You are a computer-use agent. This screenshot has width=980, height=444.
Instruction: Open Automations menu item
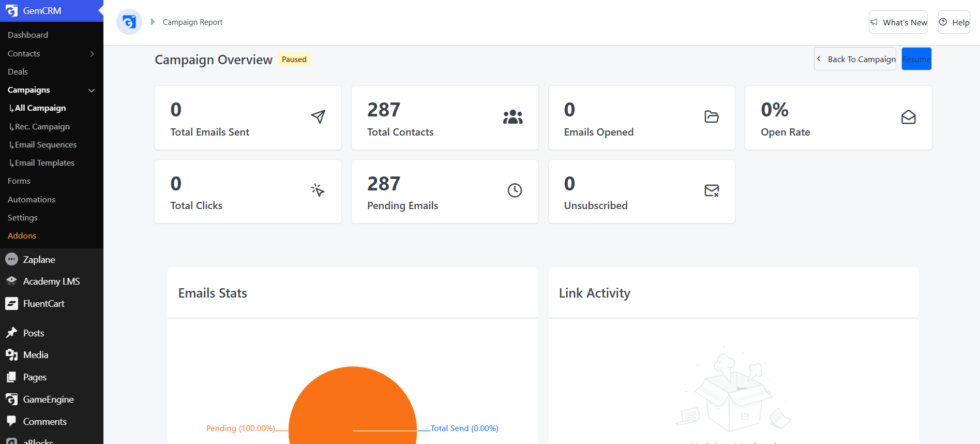32,199
